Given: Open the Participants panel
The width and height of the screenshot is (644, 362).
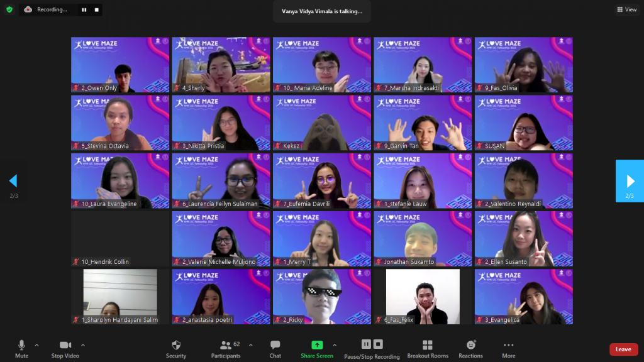Looking at the screenshot, I should [x=225, y=349].
